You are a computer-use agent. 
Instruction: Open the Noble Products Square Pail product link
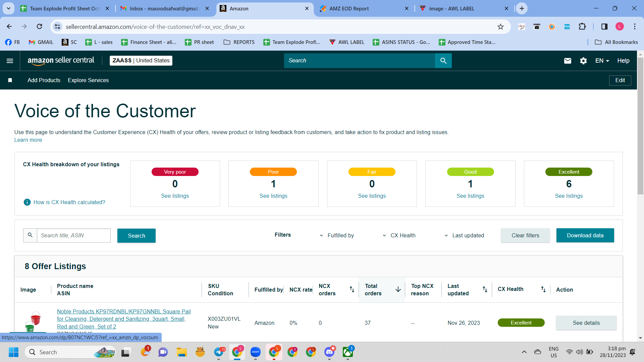124,319
